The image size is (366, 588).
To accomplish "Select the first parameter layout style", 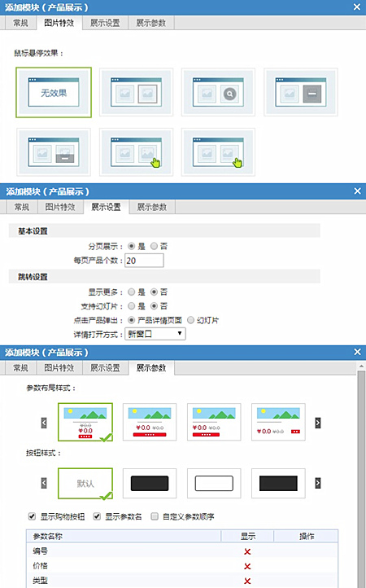I will (85, 422).
